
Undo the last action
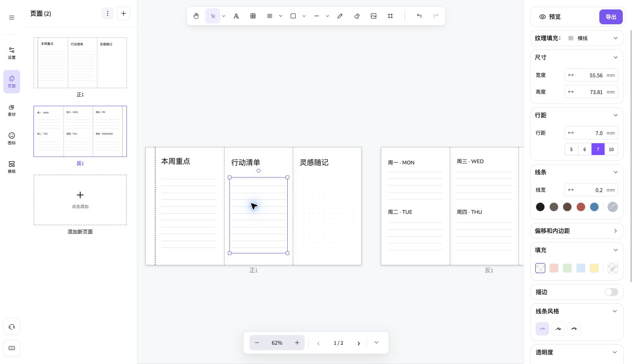click(x=419, y=16)
